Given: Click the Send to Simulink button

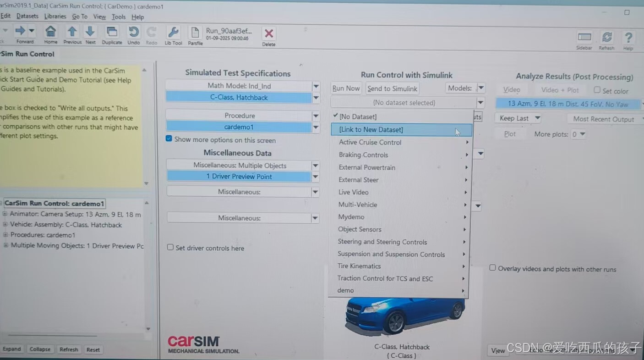Looking at the screenshot, I should [392, 89].
